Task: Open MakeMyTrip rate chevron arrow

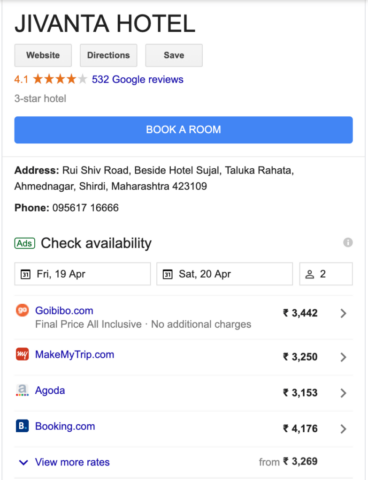Action: (343, 357)
